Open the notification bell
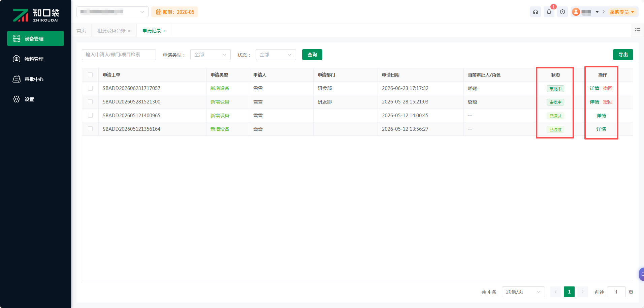 (x=549, y=12)
